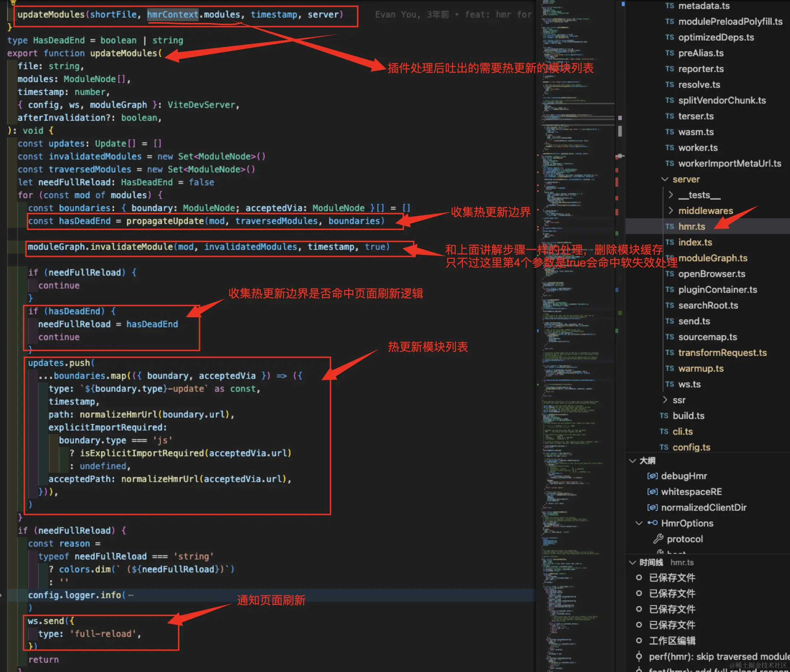Click the TS icon beside moduleGraph.ts
This screenshot has height=672, width=790.
[669, 258]
